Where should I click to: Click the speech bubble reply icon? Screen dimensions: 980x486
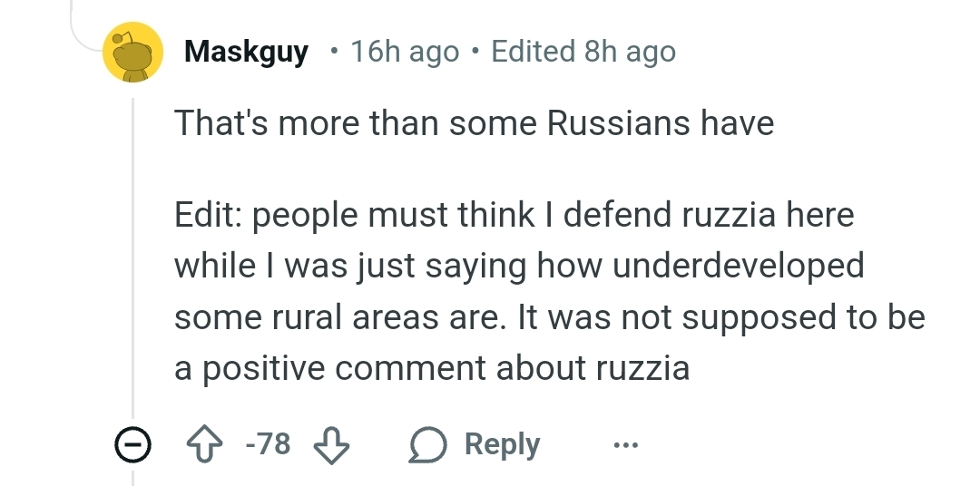[x=426, y=444]
